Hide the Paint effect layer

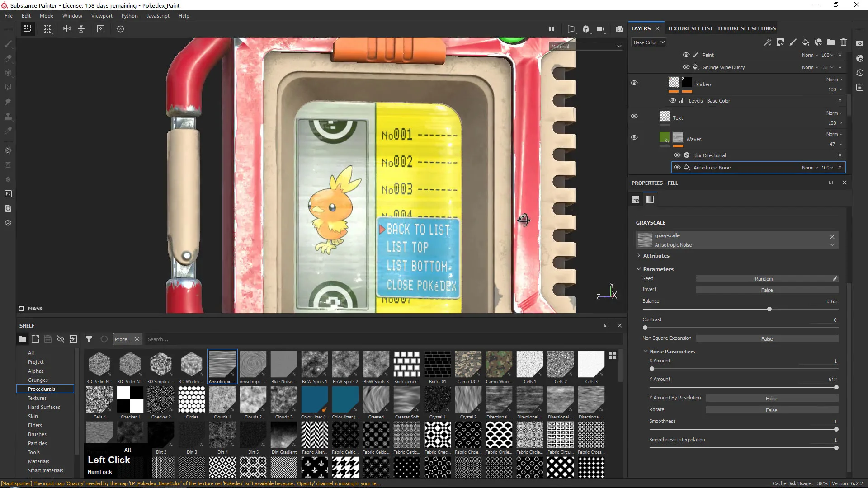(686, 55)
